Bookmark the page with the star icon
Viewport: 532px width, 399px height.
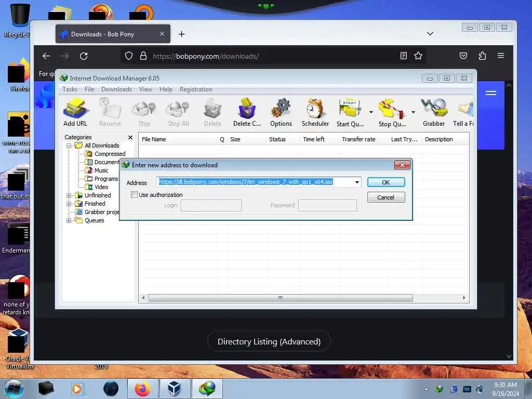click(x=418, y=56)
